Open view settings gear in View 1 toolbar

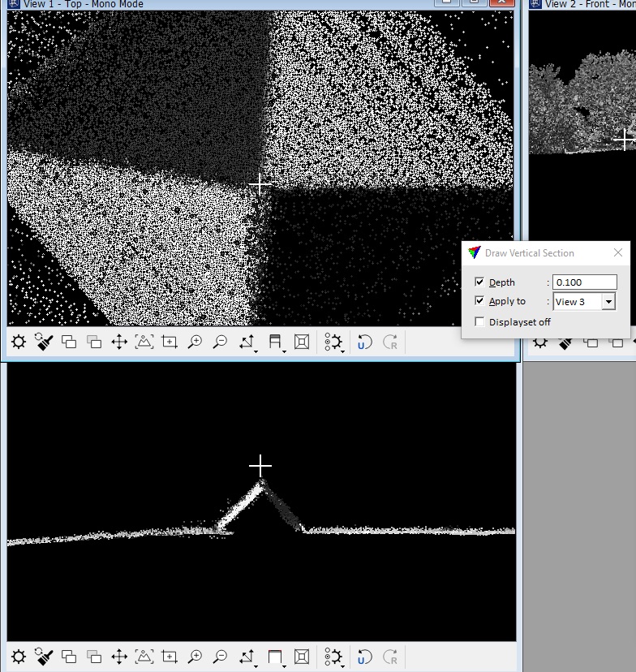pos(333,342)
